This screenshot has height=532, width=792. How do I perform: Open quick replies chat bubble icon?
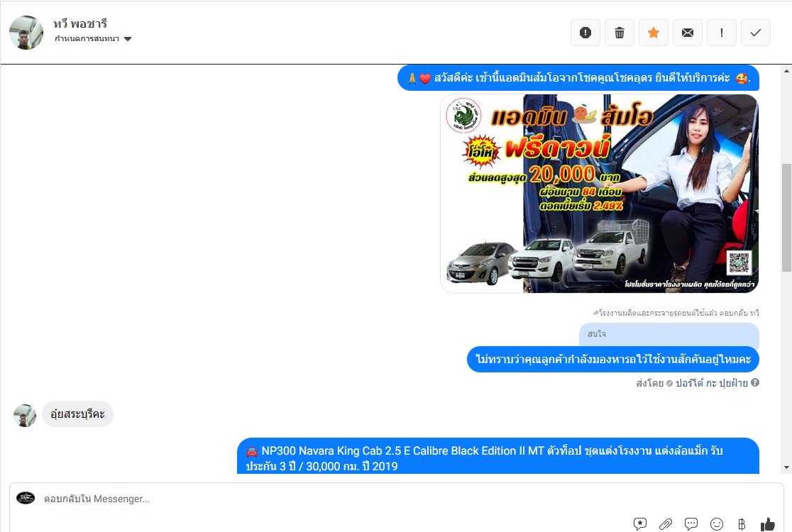point(691,524)
